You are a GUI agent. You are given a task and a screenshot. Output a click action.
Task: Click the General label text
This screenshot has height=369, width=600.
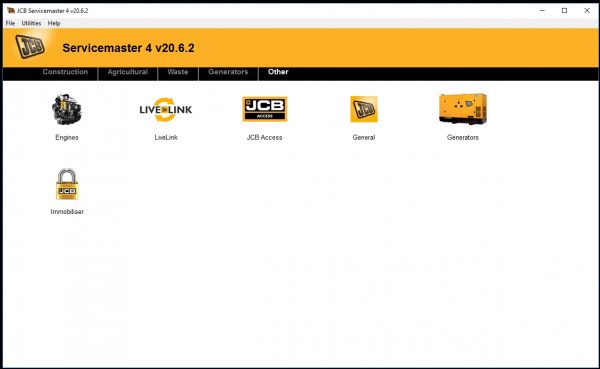[x=364, y=137]
